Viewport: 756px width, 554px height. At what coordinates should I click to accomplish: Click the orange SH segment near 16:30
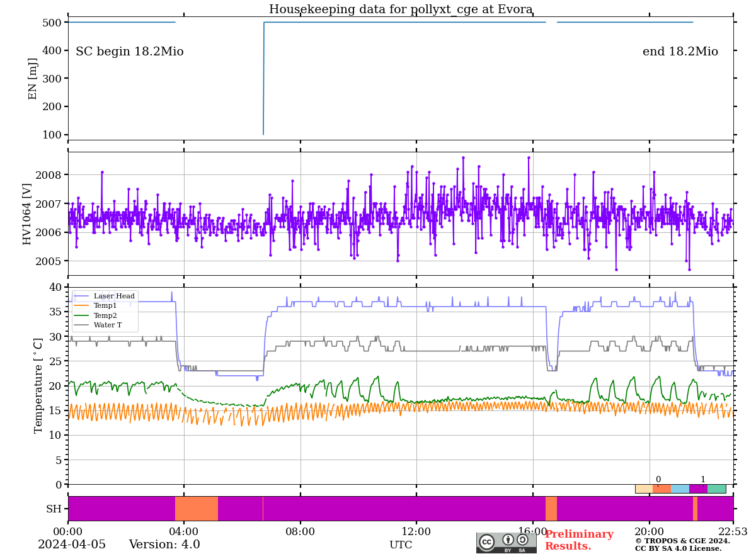click(551, 509)
